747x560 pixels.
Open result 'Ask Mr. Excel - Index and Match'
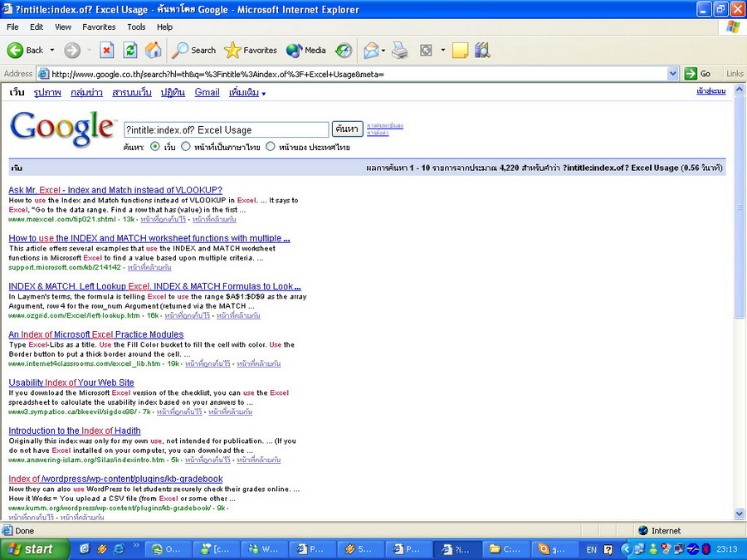pos(115,190)
